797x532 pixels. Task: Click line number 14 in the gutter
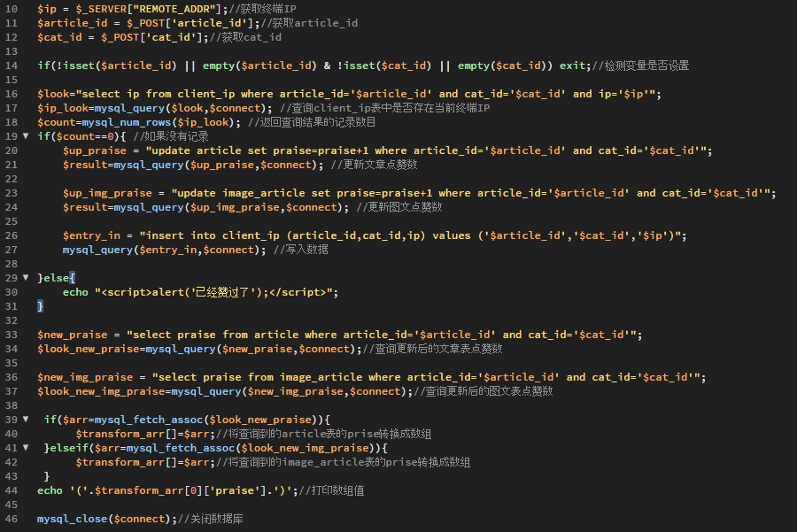point(12,66)
